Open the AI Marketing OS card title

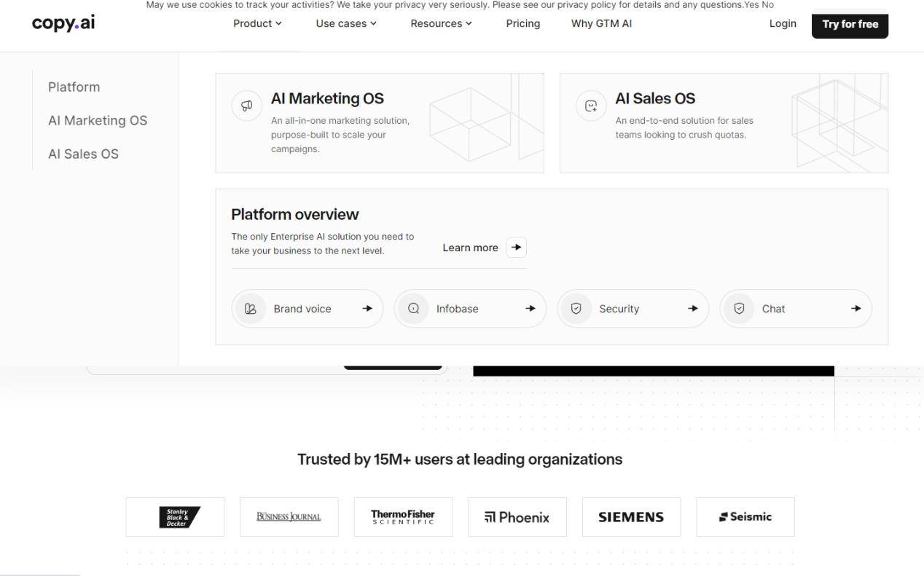tap(327, 98)
